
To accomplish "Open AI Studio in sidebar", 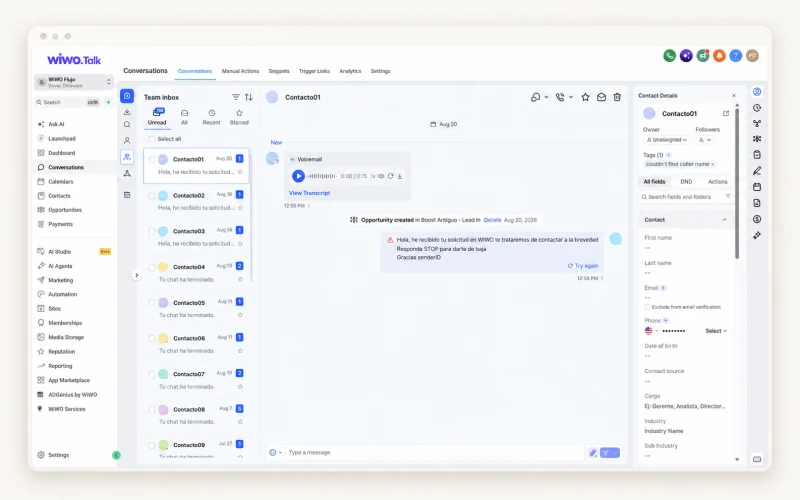I will tap(59, 252).
